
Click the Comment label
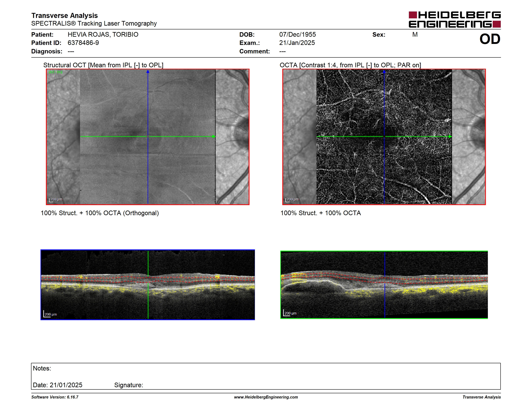point(255,51)
